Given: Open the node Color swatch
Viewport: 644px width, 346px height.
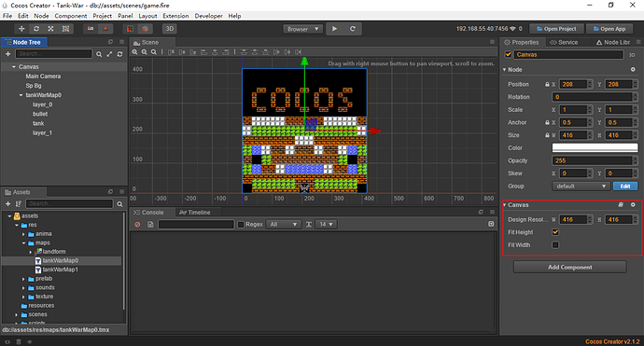Looking at the screenshot, I should click(x=595, y=147).
